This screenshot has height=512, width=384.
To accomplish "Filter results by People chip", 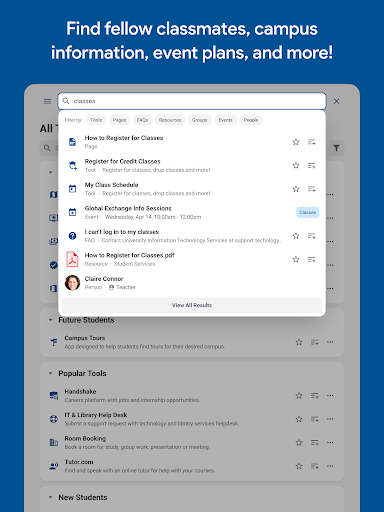I will 251,120.
